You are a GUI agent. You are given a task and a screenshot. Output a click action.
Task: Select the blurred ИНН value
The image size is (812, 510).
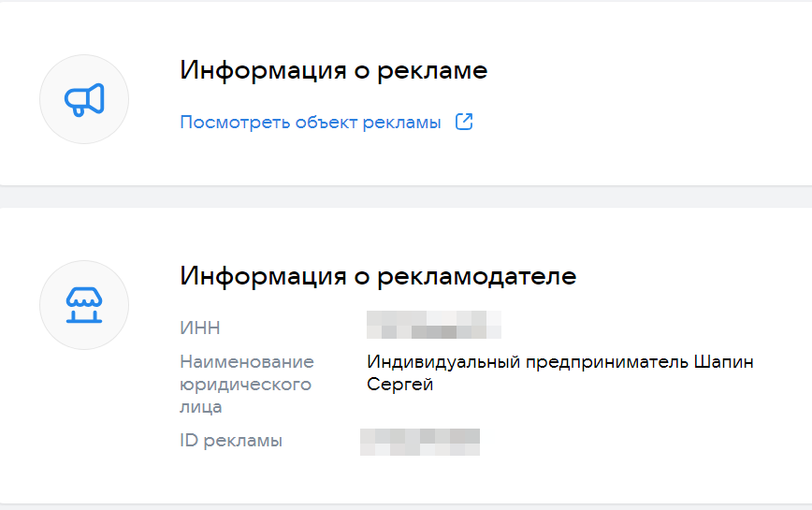(x=434, y=325)
